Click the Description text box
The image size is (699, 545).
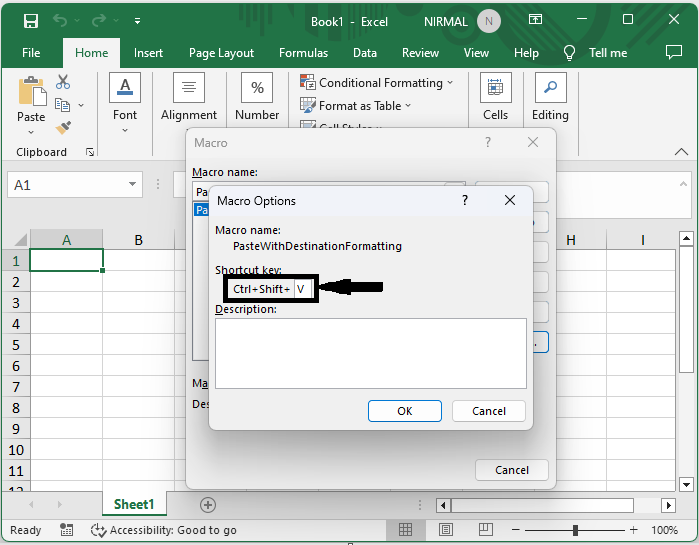tap(370, 353)
